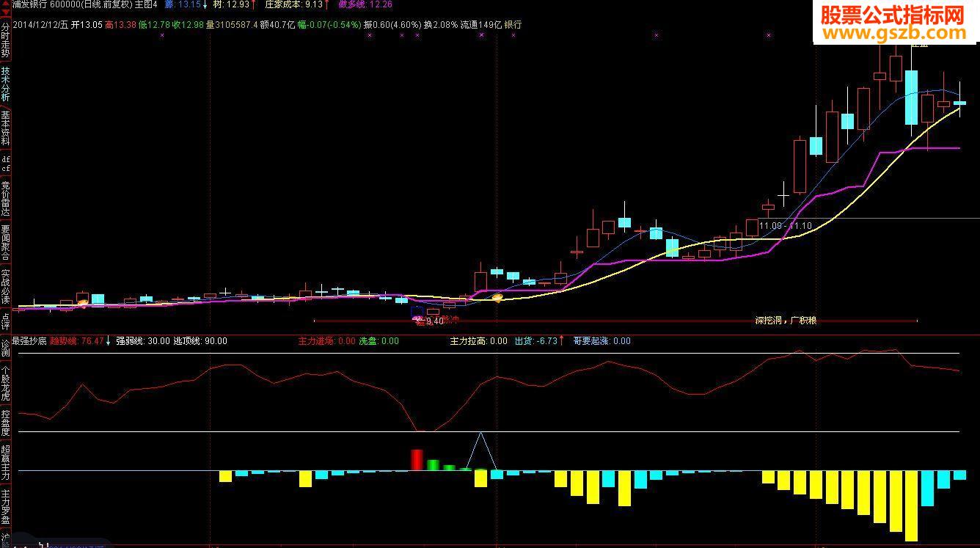
Task: Click the tallest green histogram bar
Action: (x=433, y=465)
